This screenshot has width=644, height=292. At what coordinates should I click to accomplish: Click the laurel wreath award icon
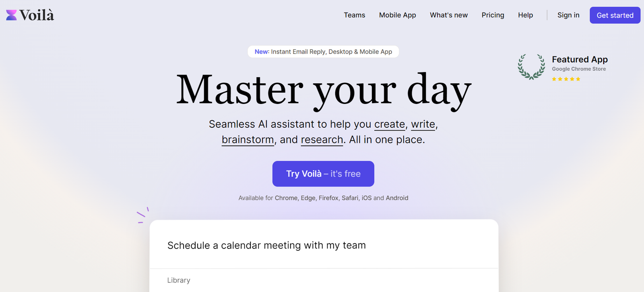[531, 67]
